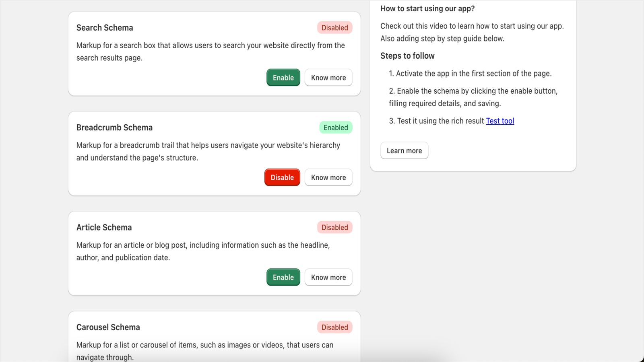This screenshot has height=362, width=644.
Task: Click the Article Schema description text
Action: click(x=203, y=251)
